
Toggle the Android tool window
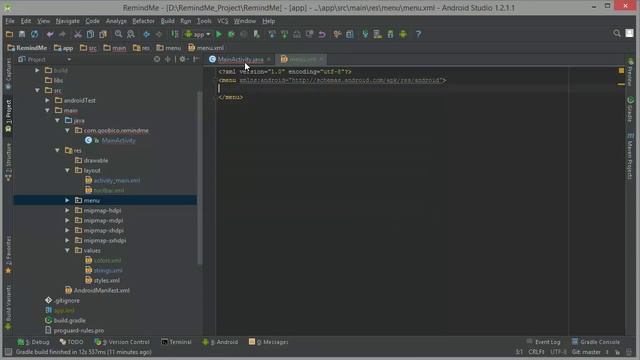click(x=220, y=342)
